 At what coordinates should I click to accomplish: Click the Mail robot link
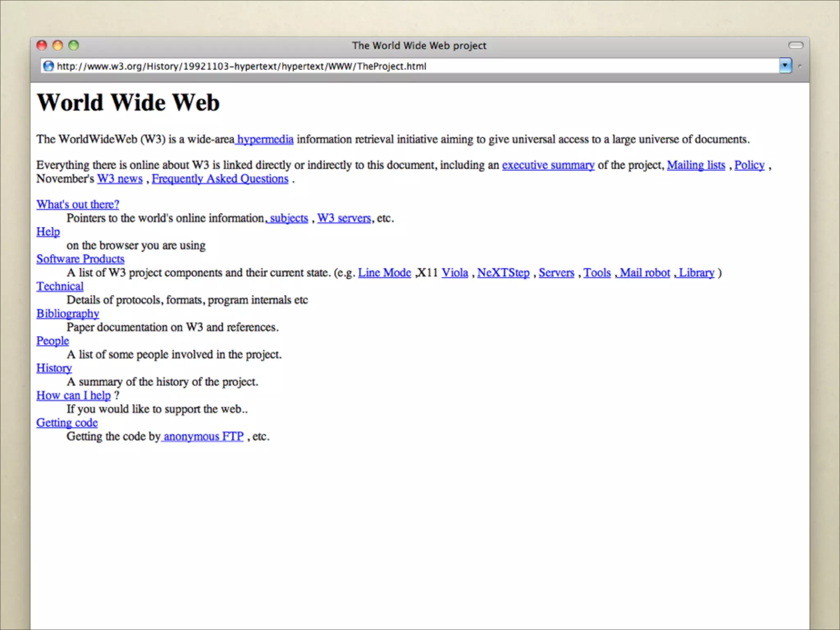click(x=644, y=273)
